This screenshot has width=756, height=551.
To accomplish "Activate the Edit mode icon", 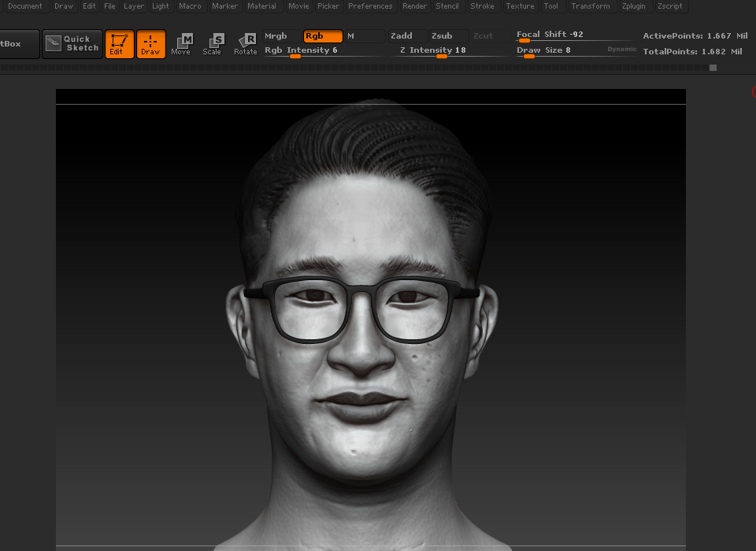I will click(x=119, y=44).
